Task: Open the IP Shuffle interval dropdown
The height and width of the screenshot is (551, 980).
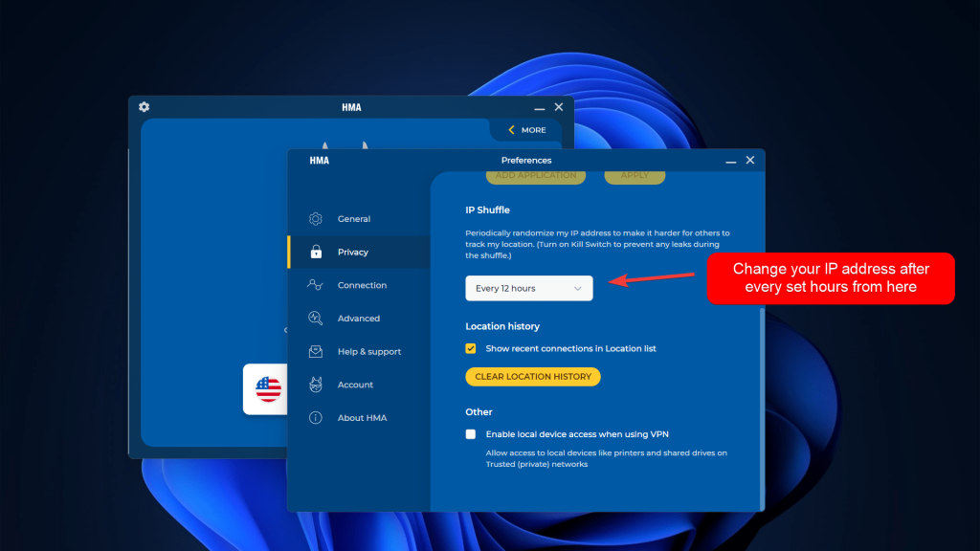Action: (528, 288)
